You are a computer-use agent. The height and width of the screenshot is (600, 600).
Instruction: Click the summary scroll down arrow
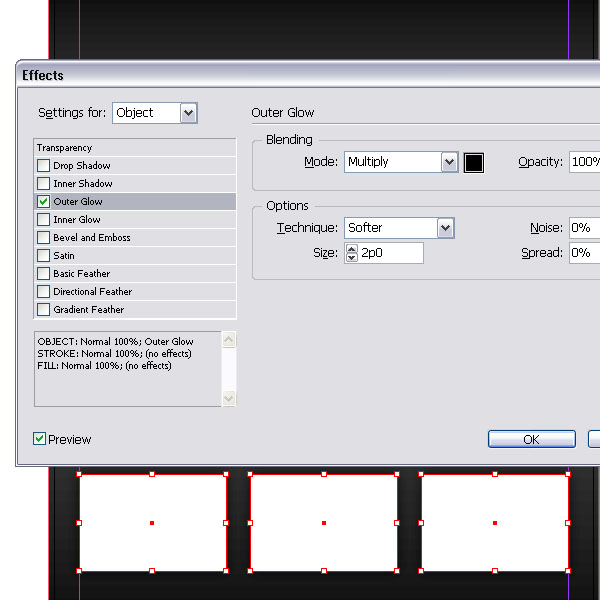tap(229, 398)
